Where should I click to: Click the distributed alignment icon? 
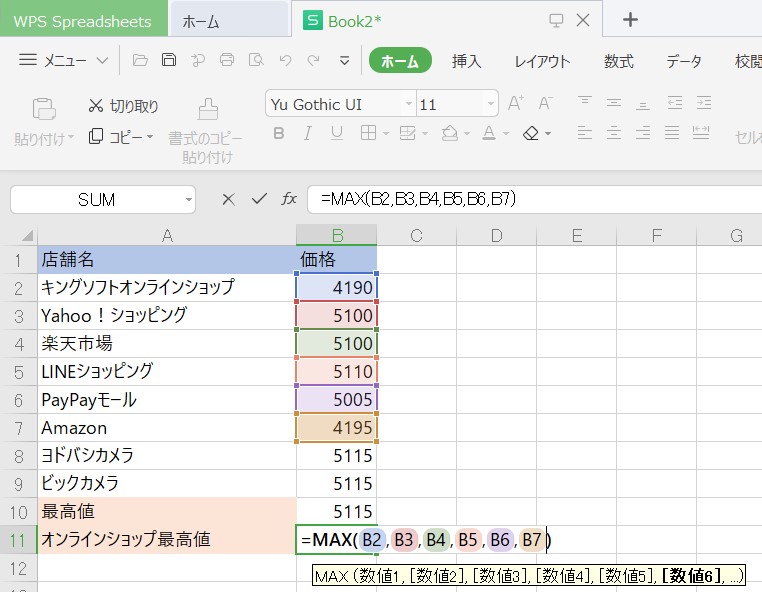point(701,133)
